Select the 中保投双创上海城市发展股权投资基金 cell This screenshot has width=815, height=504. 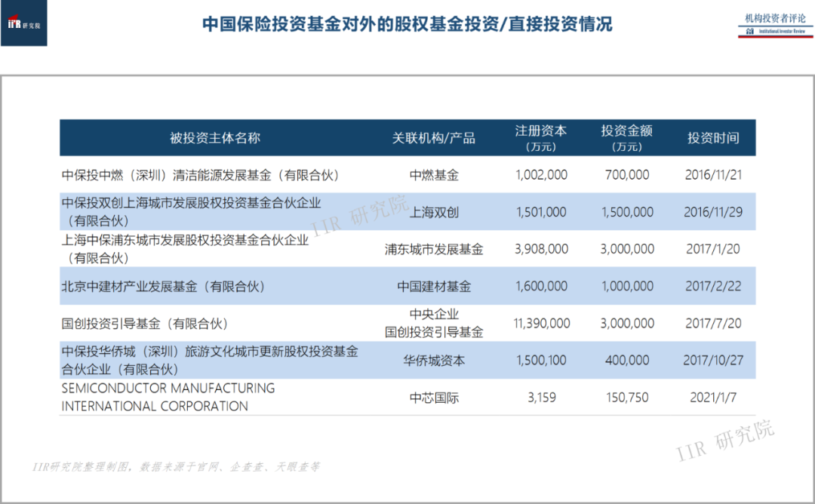191,212
